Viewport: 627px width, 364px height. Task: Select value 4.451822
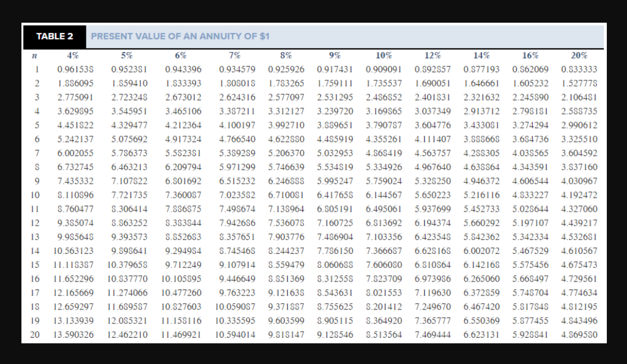75,125
